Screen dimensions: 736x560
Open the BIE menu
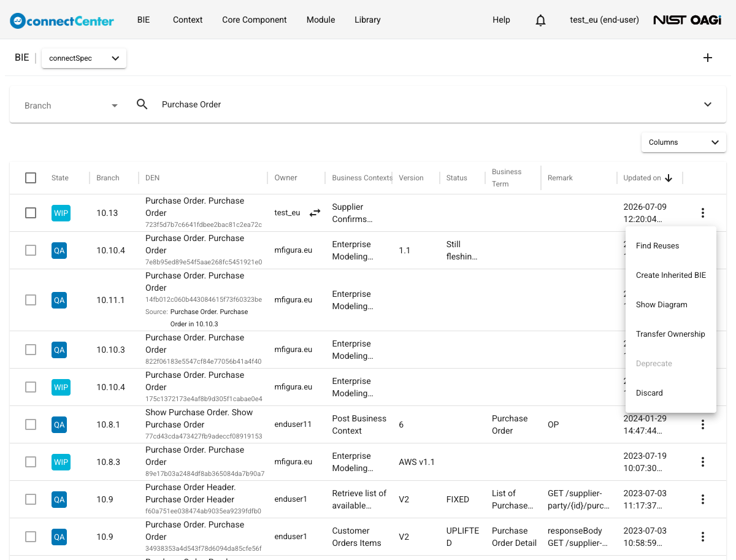pyautogui.click(x=144, y=20)
